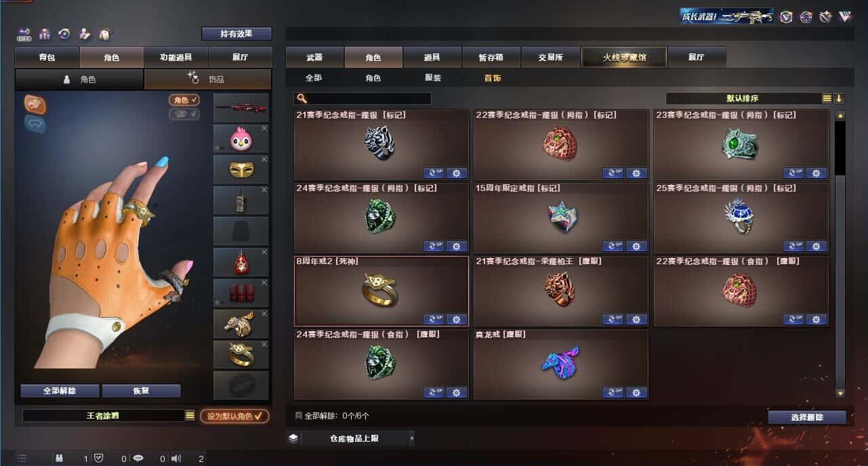Click the gear icon on 8周年戒2 ring

[x=457, y=319]
